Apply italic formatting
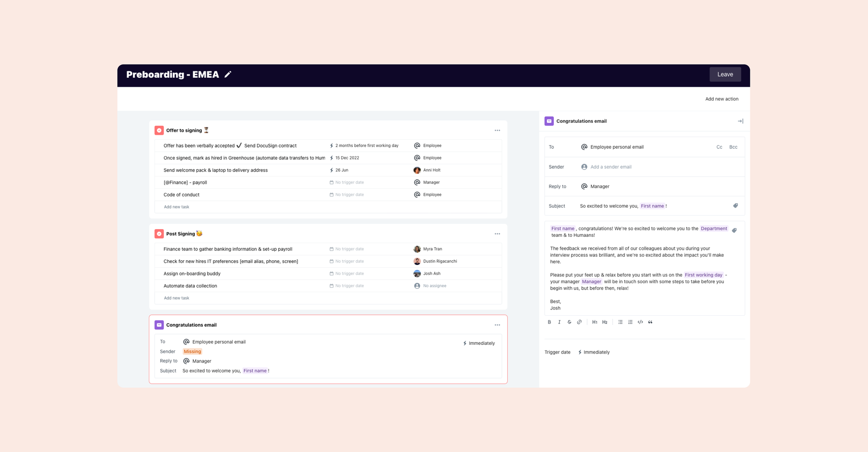 [x=559, y=322]
